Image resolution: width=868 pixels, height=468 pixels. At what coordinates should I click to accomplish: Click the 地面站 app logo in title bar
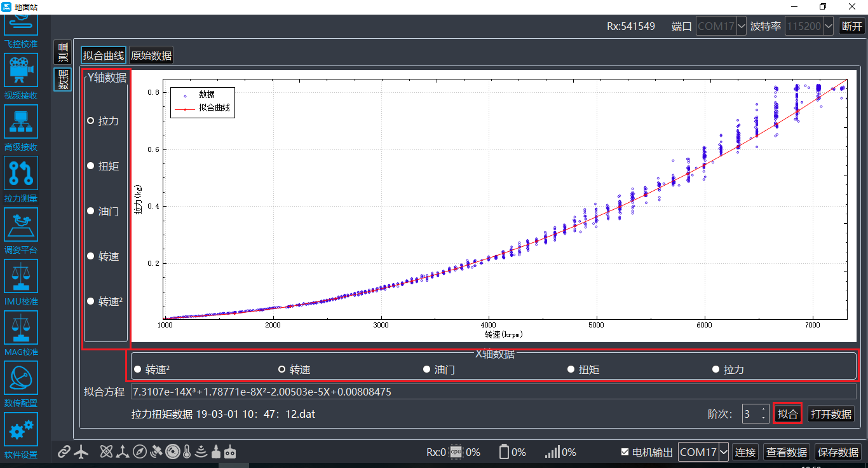pyautogui.click(x=7, y=6)
